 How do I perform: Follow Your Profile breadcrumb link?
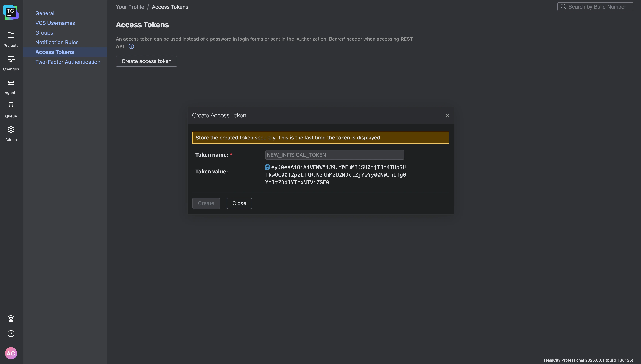coord(130,7)
